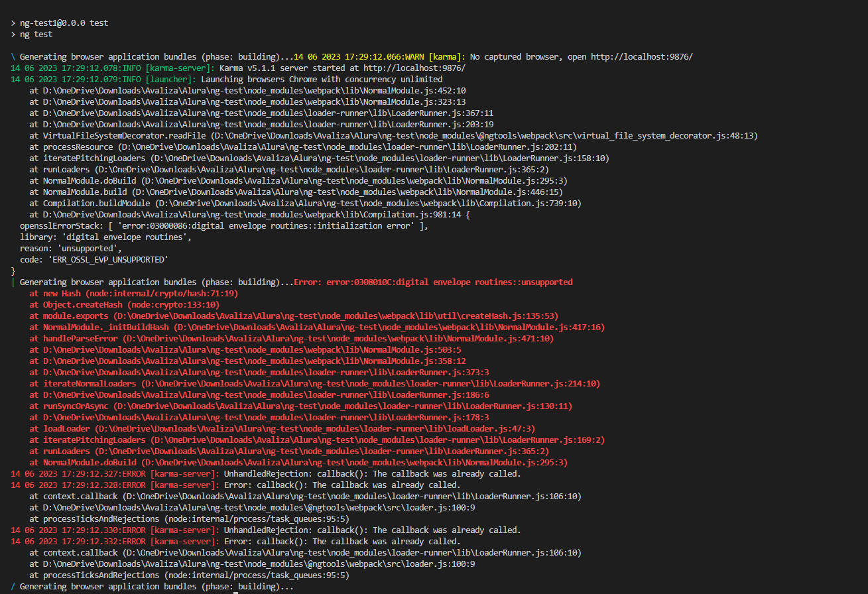Open the NormalModule.js:452:10 file path
868x594 pixels.
[x=255, y=91]
